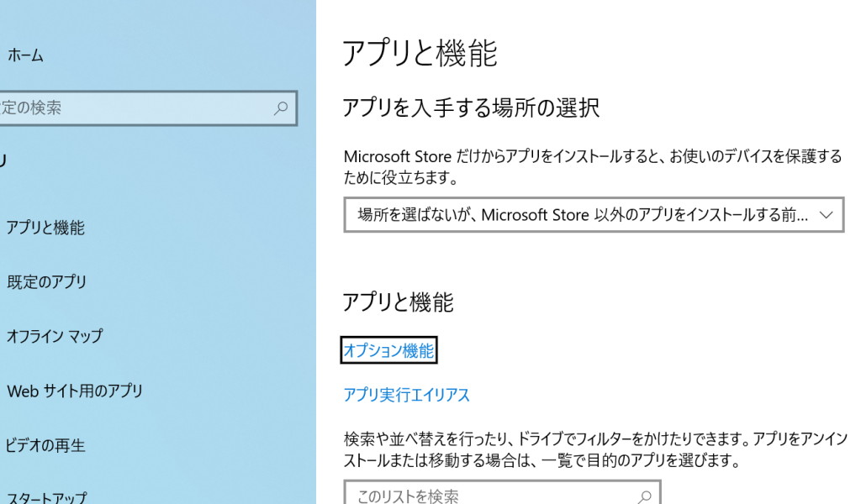The image size is (861, 504).
Task: Focus the 設定の検索 search field
Action: 135,108
